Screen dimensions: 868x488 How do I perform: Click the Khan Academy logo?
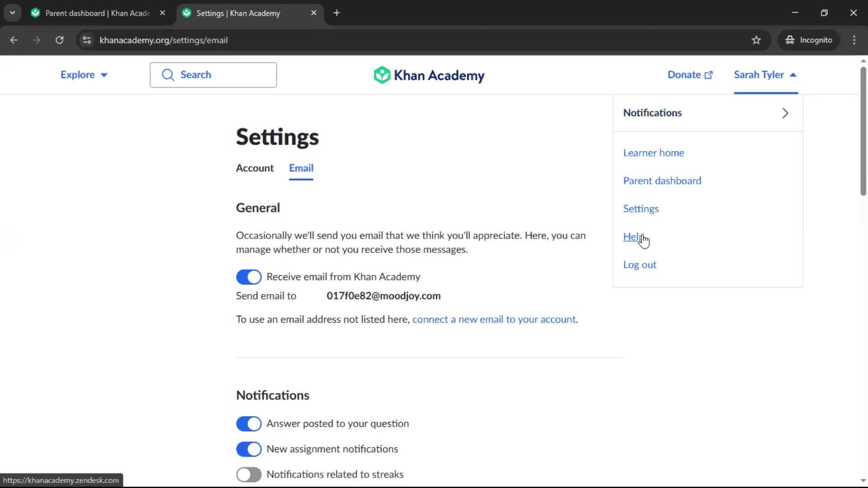[429, 75]
